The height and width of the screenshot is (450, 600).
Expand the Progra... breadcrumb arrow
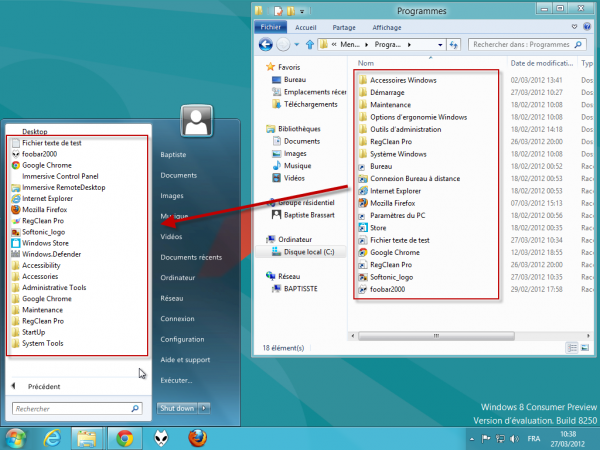click(x=409, y=45)
